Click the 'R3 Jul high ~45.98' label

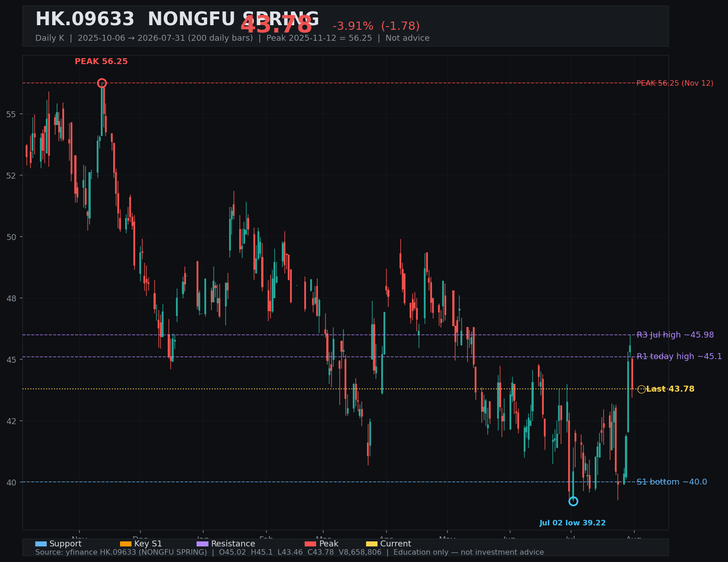tap(675, 335)
